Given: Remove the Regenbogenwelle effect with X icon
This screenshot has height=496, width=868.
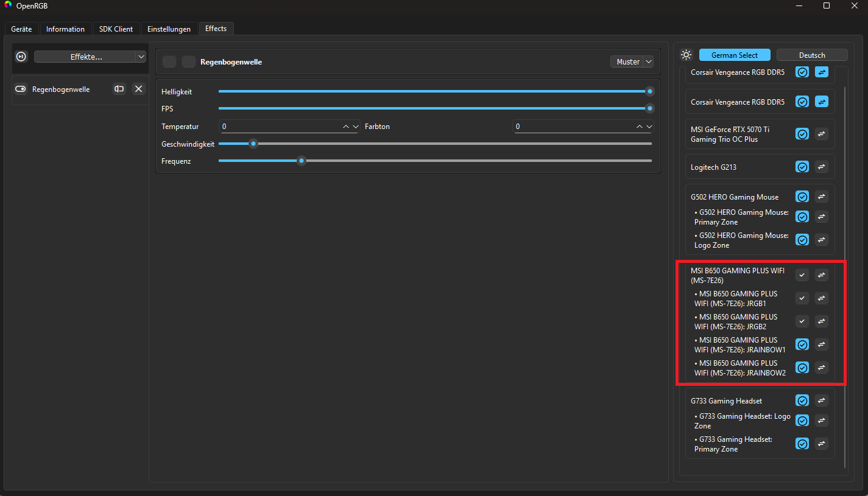Looking at the screenshot, I should pyautogui.click(x=139, y=89).
